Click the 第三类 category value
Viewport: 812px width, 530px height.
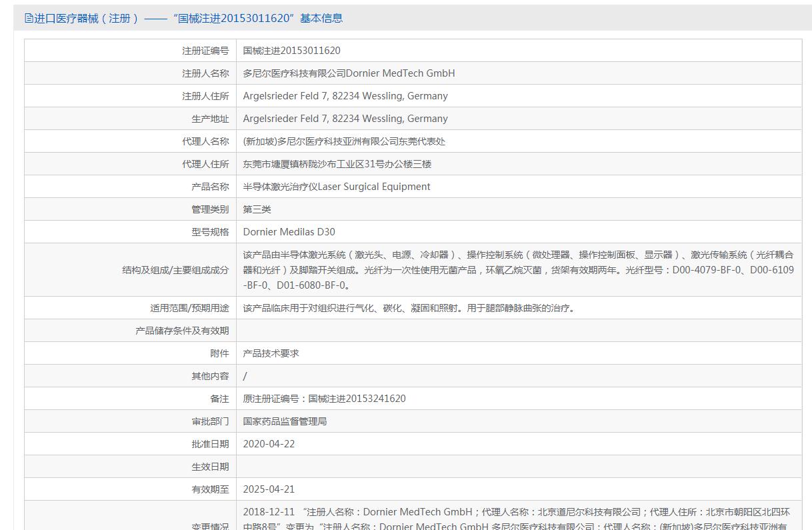click(257, 209)
